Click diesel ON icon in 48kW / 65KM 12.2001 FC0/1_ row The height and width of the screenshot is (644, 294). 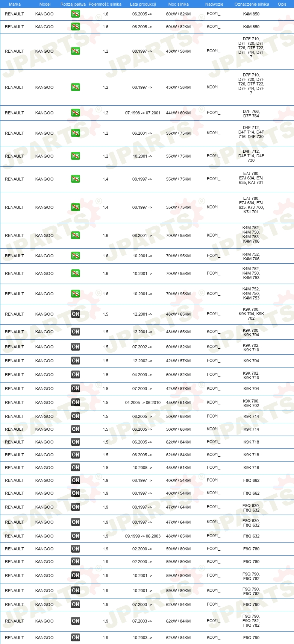click(76, 314)
